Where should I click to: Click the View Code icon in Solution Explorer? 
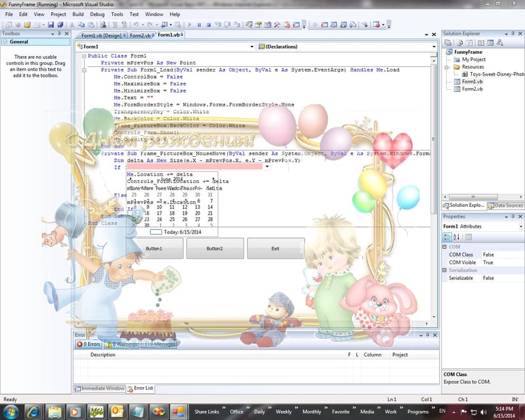481,43
